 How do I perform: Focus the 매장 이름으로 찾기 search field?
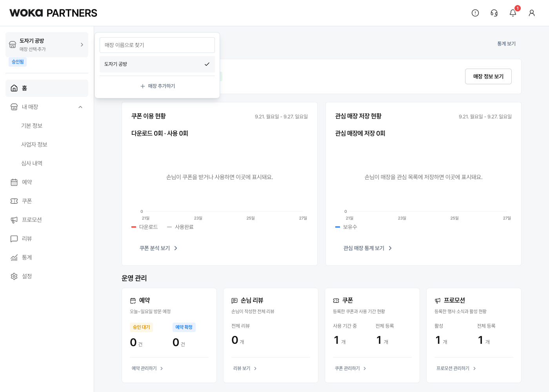[x=157, y=45]
